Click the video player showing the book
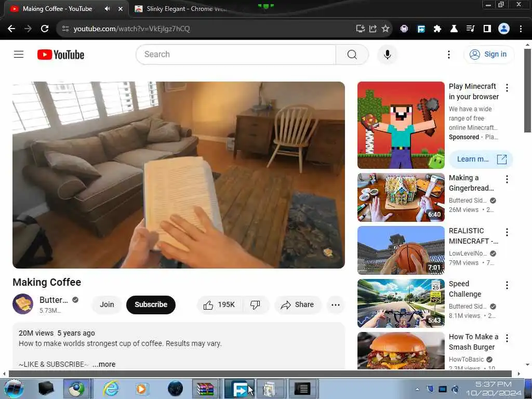This screenshot has height=399, width=532. click(179, 175)
